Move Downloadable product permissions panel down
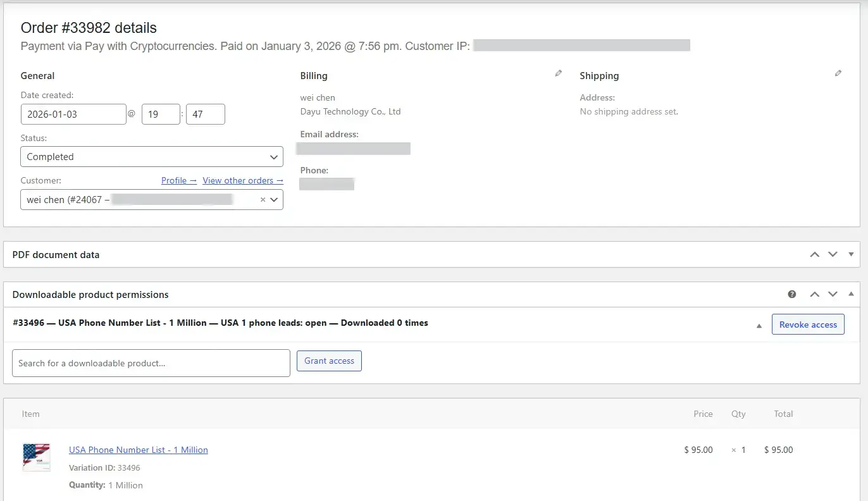The height and width of the screenshot is (501, 868). point(833,294)
